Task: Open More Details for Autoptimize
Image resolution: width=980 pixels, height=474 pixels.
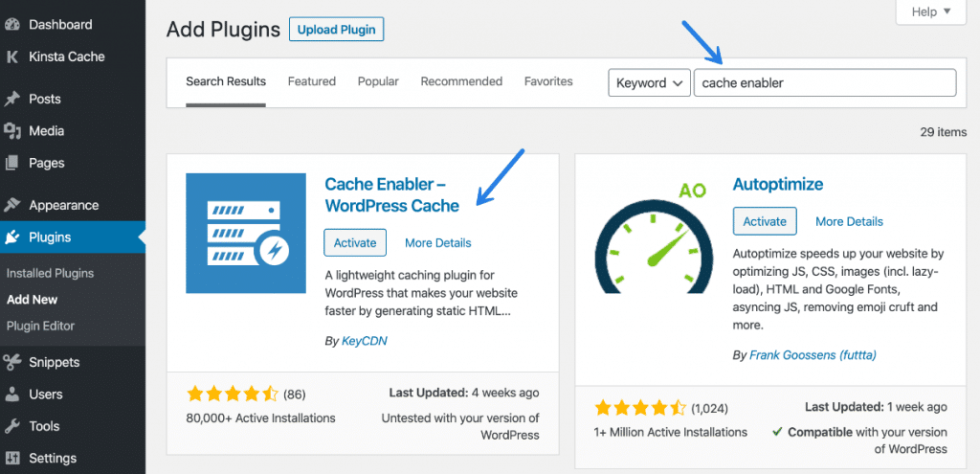Action: [x=850, y=221]
